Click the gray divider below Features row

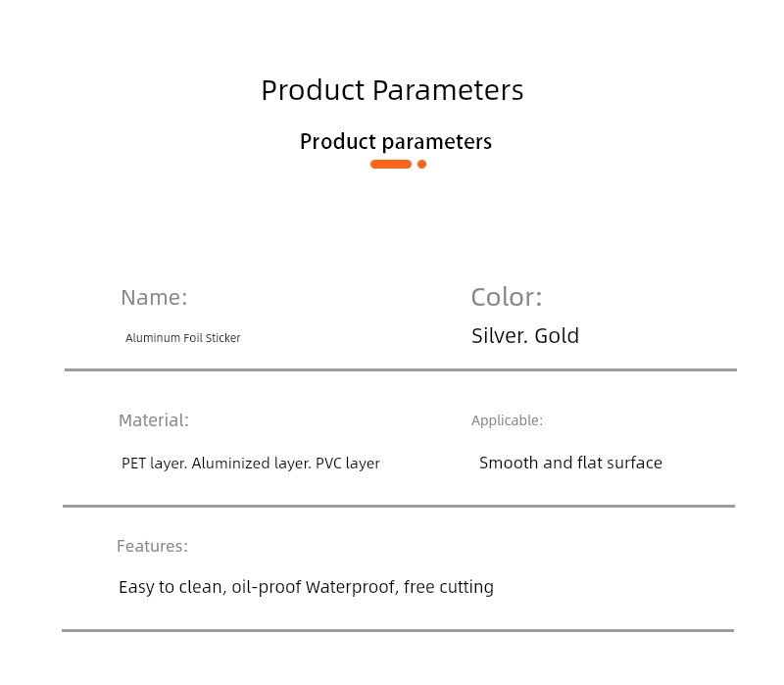pos(398,630)
